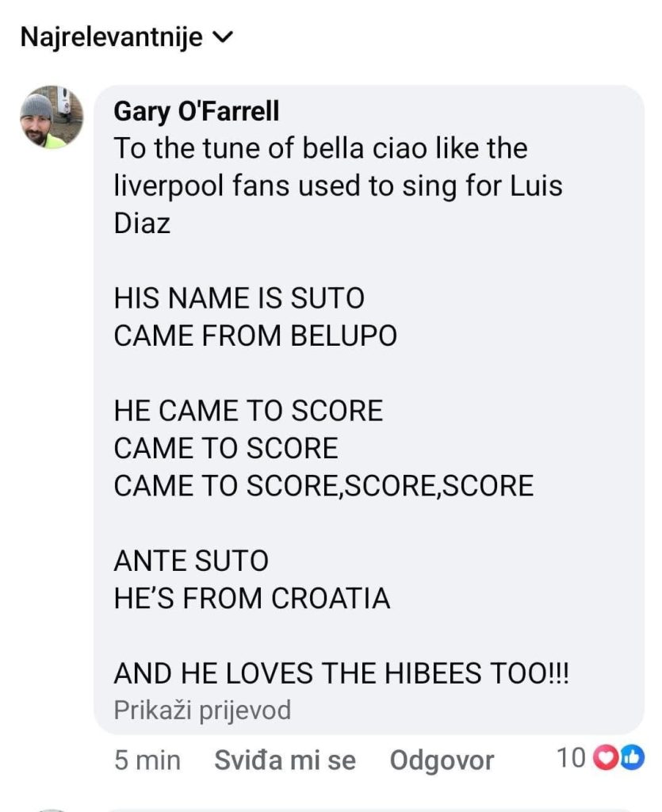Click the line HE'S FROM CROATIA
The width and height of the screenshot is (662, 812).
click(252, 598)
